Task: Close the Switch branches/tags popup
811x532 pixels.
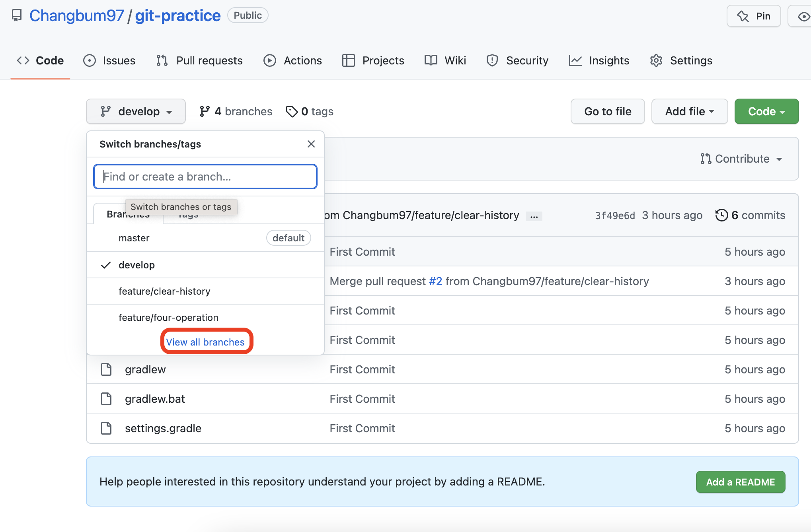Action: point(311,144)
